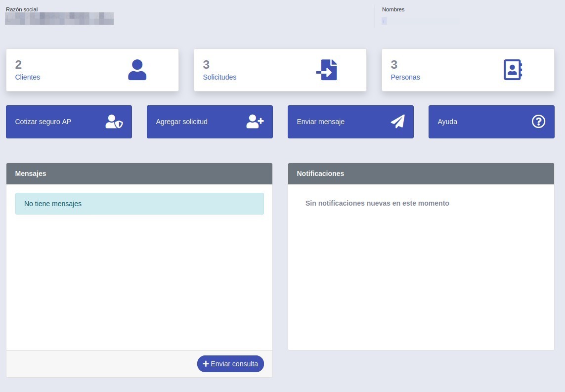This screenshot has height=392, width=565.
Task: Click the file-arrow icon on the Solicitudes card
Action: [327, 70]
